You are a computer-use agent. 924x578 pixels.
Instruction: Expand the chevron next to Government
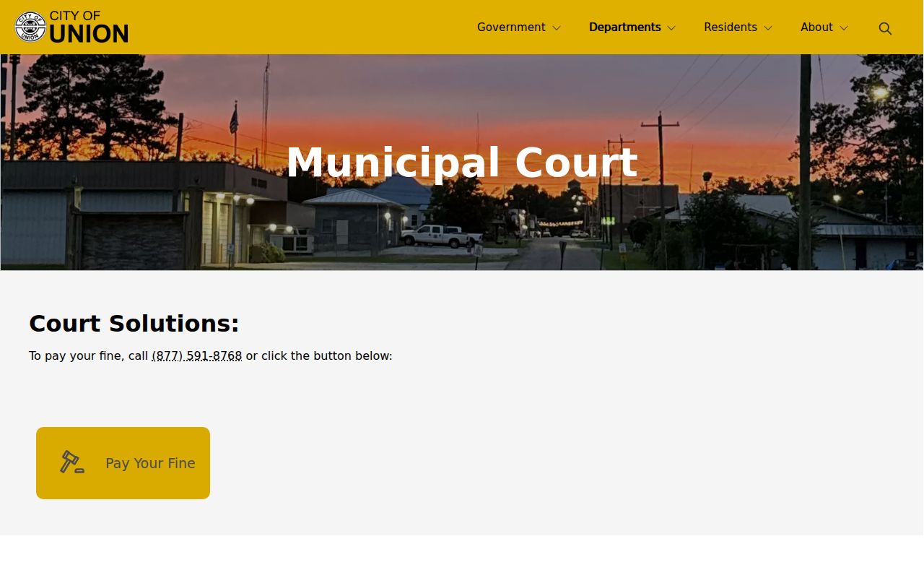pos(557,28)
